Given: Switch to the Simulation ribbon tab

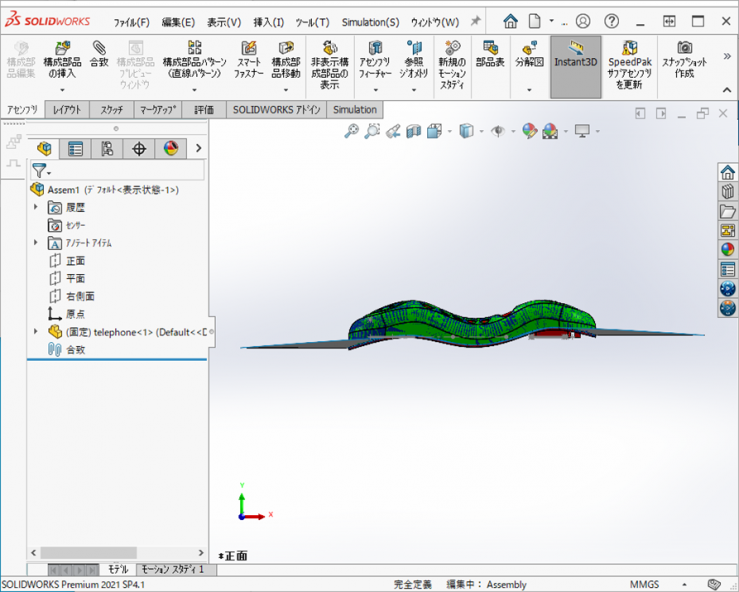Looking at the screenshot, I should pos(355,110).
